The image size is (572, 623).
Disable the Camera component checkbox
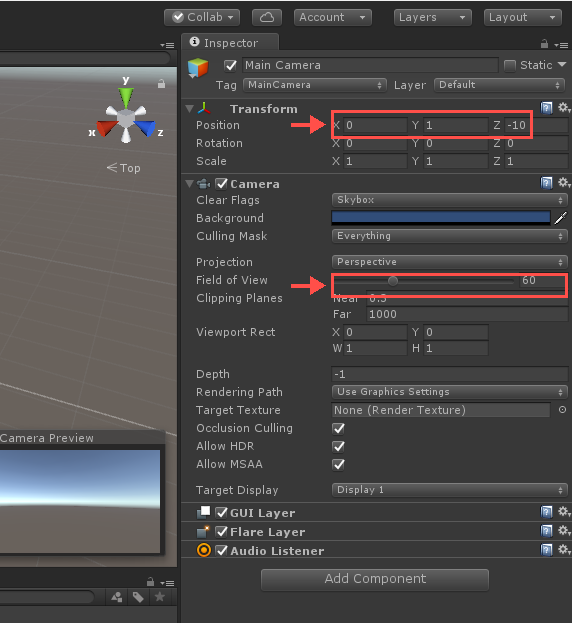[221, 184]
